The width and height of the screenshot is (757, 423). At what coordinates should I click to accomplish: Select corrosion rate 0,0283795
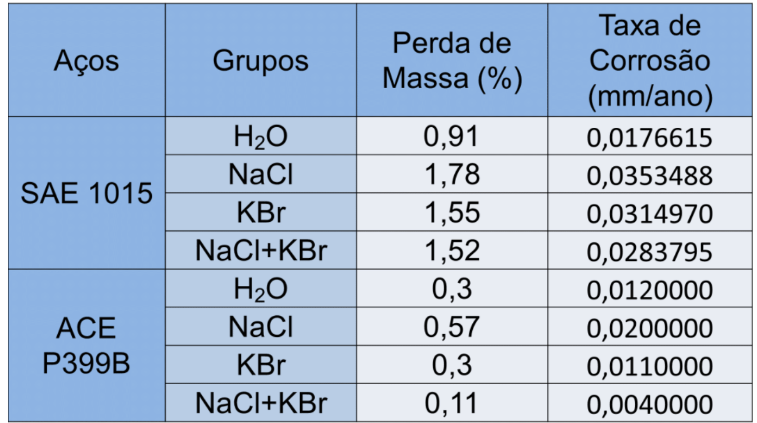(650, 252)
